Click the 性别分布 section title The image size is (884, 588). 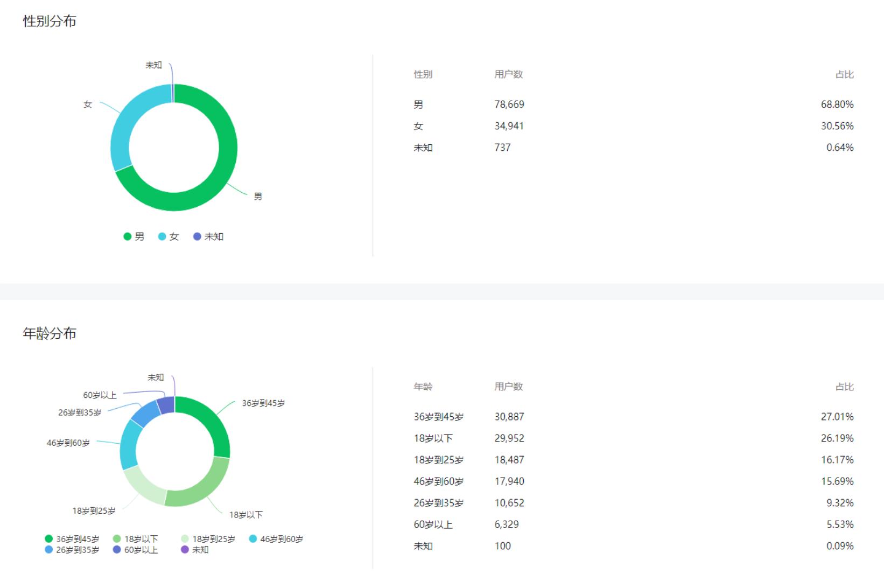coord(50,21)
